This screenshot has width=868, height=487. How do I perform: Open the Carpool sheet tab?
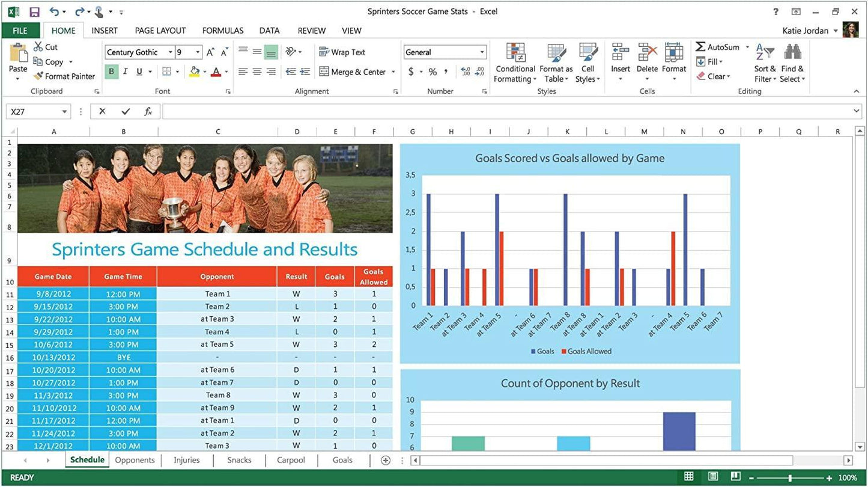tap(290, 460)
